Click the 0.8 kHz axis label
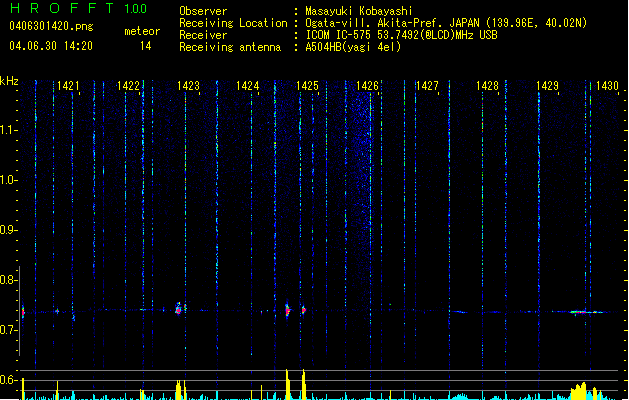 (x=8, y=280)
